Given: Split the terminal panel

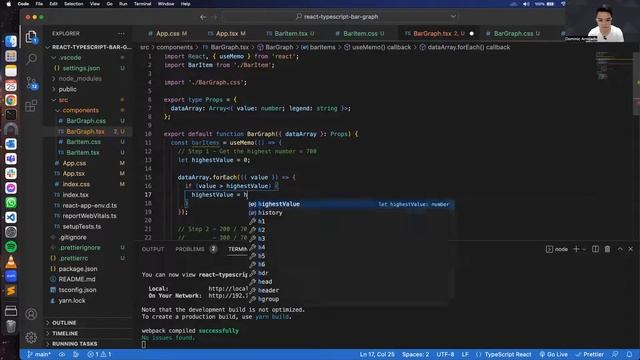Looking at the screenshot, I should point(596,249).
